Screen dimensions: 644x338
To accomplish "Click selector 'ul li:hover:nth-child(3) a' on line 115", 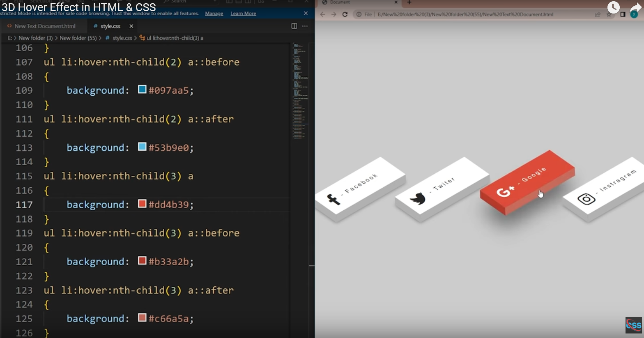I will pos(119,176).
